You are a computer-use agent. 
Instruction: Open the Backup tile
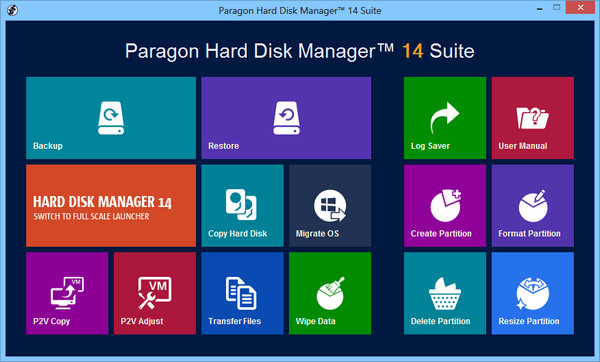(x=111, y=118)
